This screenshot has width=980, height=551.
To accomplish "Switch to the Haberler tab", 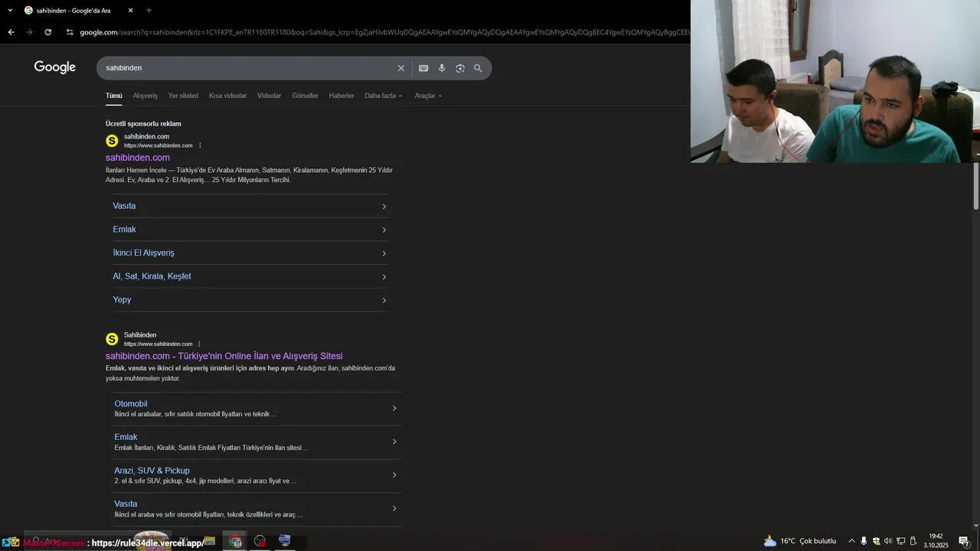I will click(x=341, y=96).
